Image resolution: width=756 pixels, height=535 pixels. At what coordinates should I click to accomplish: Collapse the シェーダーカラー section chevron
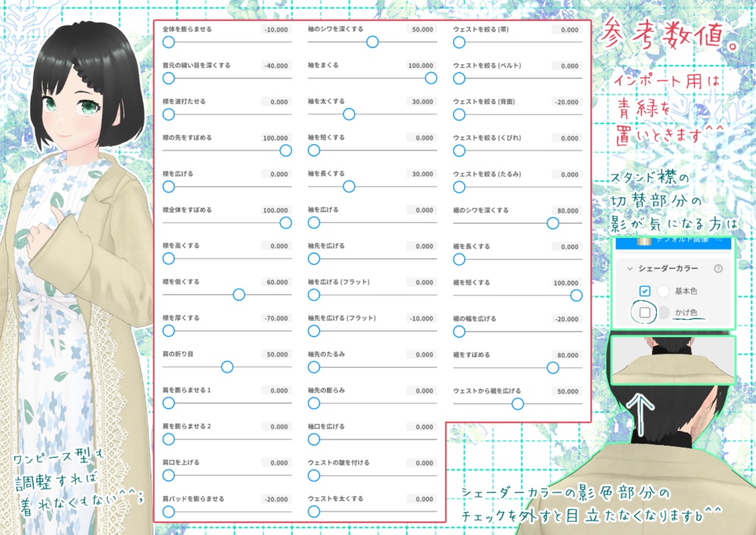tap(630, 269)
